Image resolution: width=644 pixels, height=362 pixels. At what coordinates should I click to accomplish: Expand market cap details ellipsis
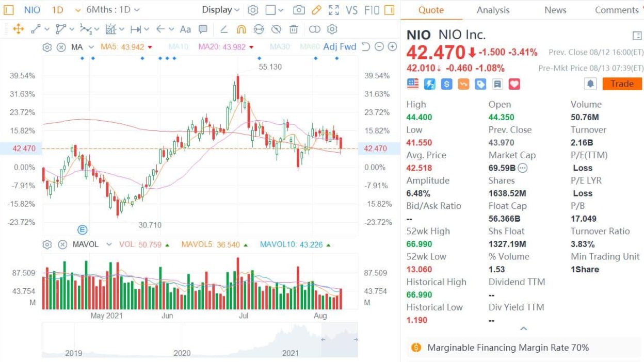[523, 168]
